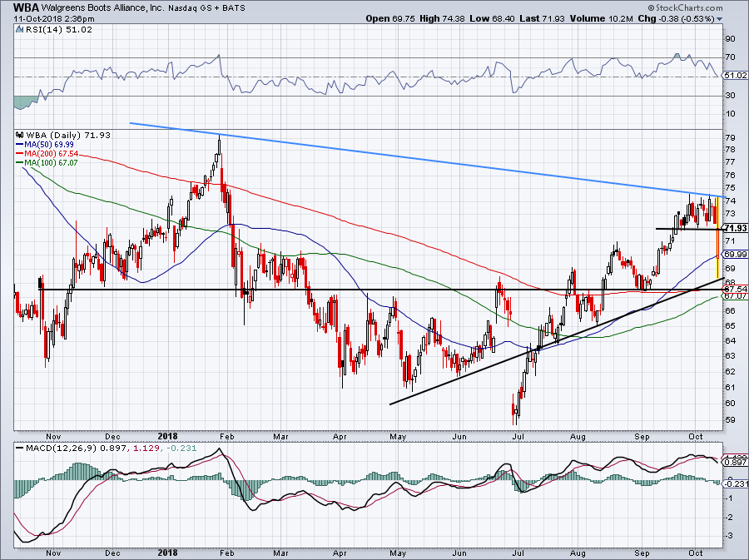Click the -3 label on the MACD axis
Viewport: 749px width, 560px height.
pyautogui.click(x=729, y=536)
